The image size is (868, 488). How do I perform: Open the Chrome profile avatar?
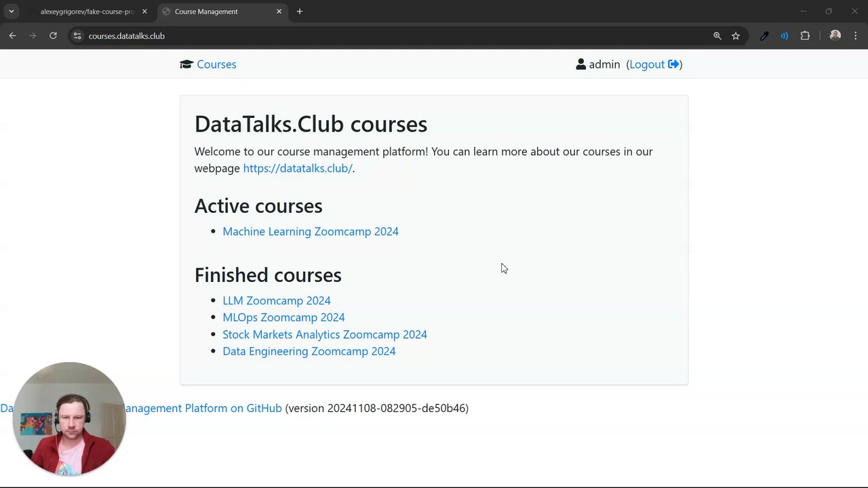click(835, 36)
